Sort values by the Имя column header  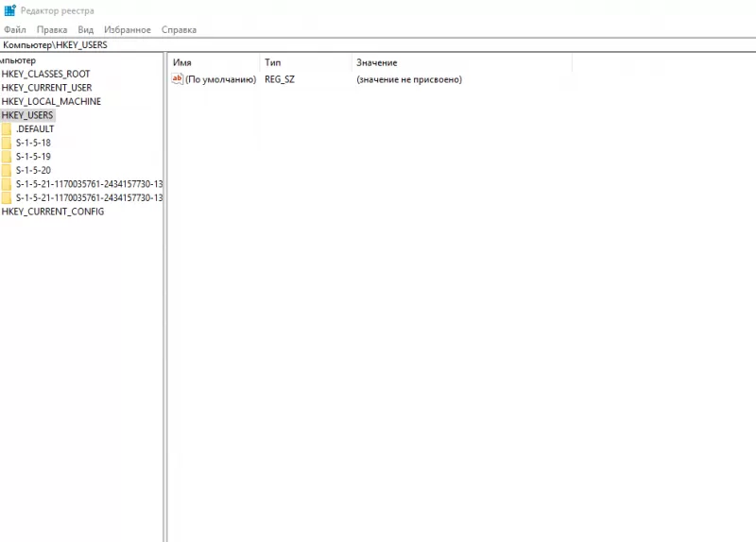pos(214,62)
